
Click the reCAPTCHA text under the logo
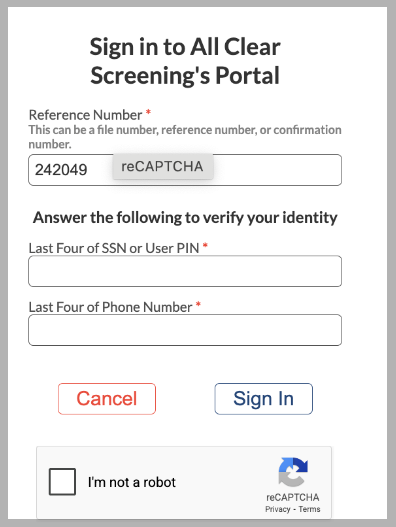(293, 497)
